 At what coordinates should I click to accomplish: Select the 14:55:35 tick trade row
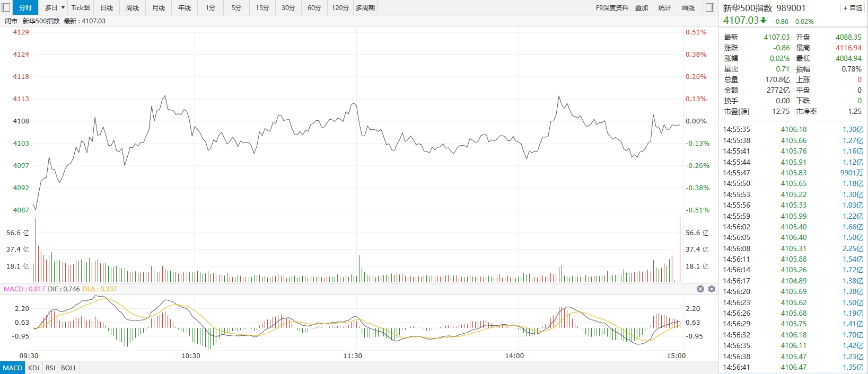(793, 129)
